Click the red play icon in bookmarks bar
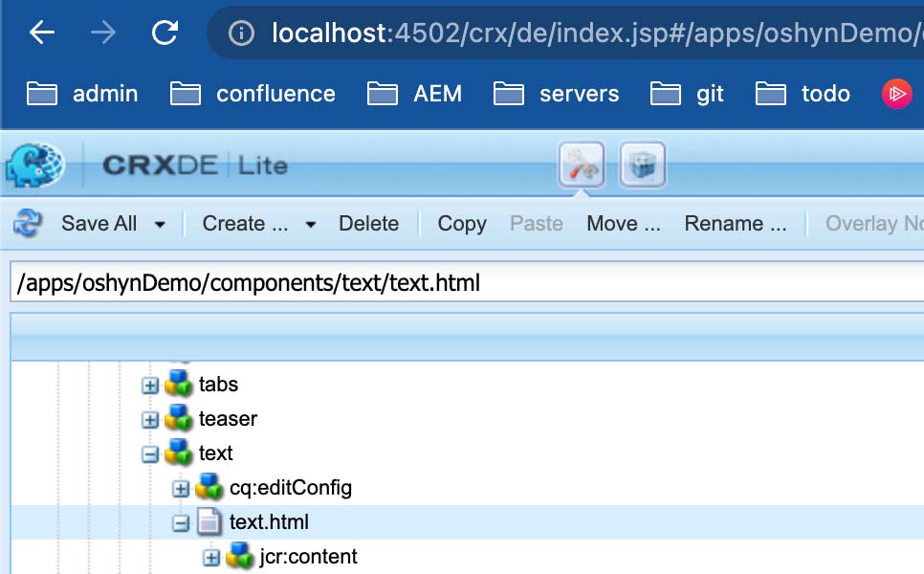This screenshot has width=924, height=574. tap(896, 94)
